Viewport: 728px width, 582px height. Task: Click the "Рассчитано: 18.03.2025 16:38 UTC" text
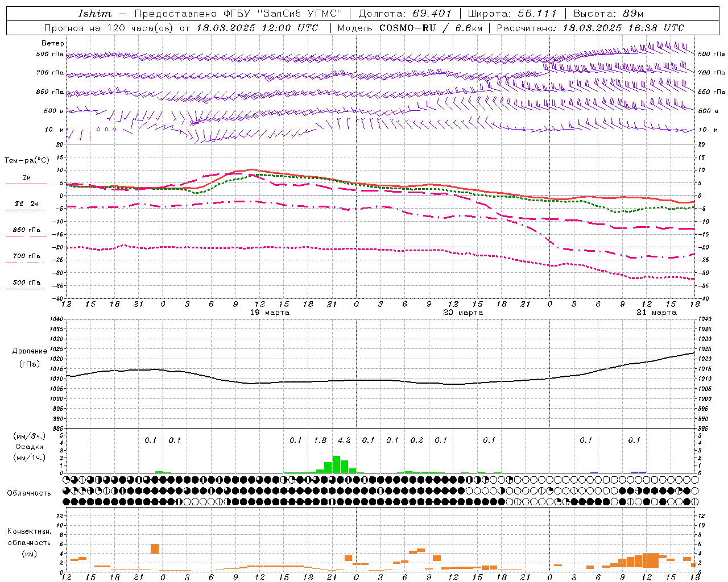[x=590, y=28]
